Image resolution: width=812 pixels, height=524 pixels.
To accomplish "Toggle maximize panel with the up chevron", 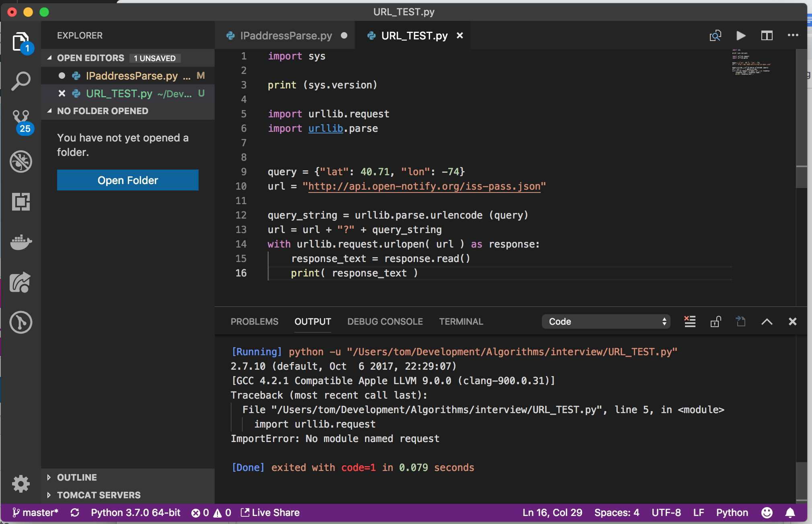I will 767,321.
